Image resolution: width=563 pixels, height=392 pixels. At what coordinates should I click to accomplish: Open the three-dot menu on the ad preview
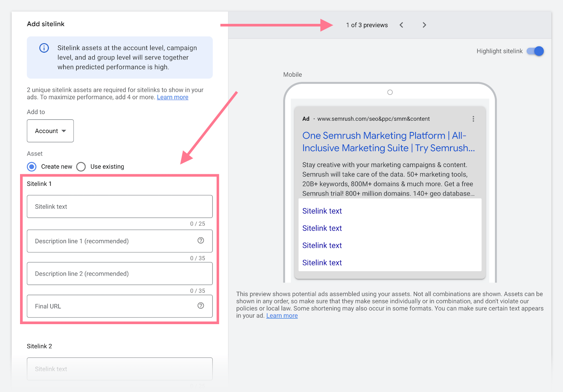pyautogui.click(x=473, y=119)
